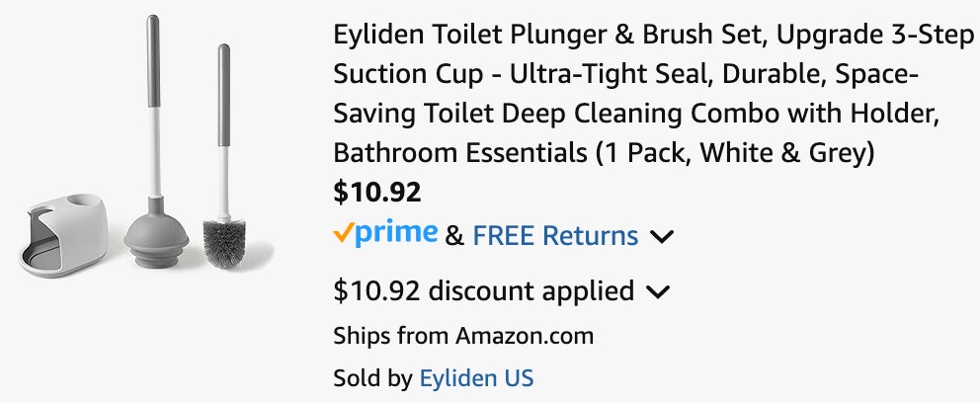
Task: Click the orange Prime checkmark icon
Action: point(345,233)
